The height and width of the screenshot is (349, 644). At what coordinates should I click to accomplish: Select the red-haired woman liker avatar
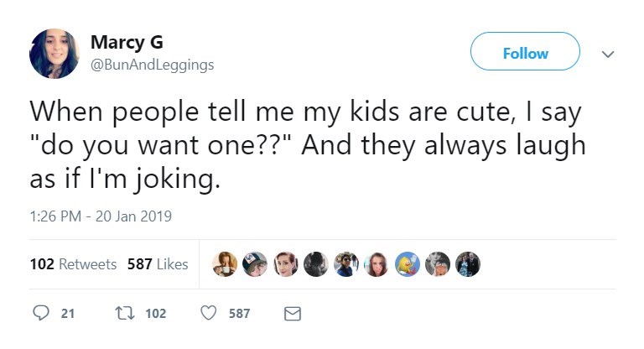[x=285, y=263]
